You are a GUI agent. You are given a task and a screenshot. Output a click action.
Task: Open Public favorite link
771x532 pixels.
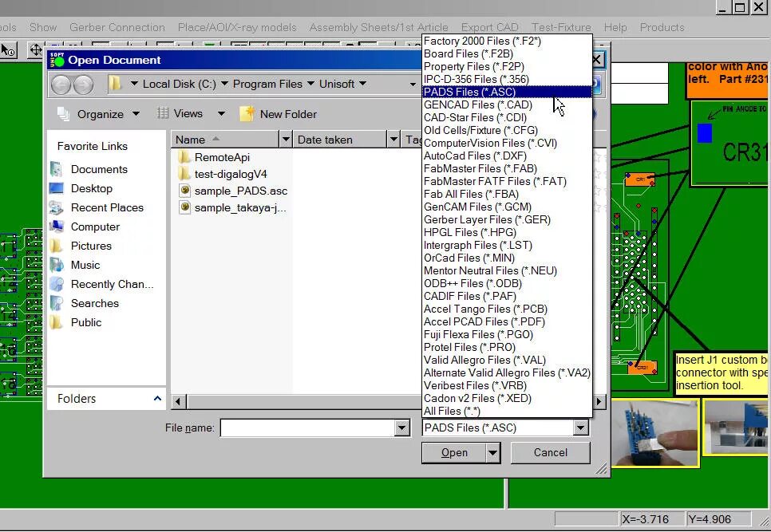(x=86, y=323)
